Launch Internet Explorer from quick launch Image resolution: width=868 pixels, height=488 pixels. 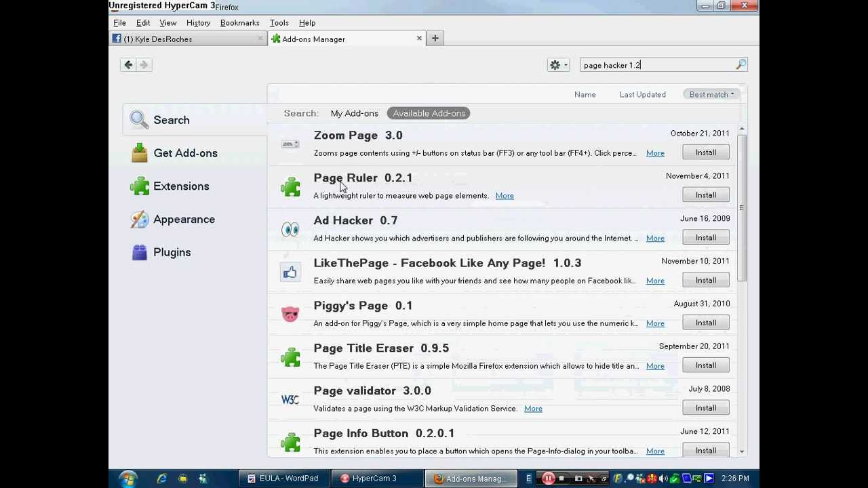161,479
